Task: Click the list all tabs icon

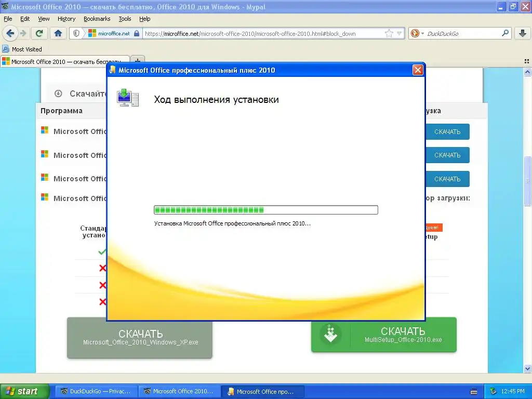Action: pos(527,61)
